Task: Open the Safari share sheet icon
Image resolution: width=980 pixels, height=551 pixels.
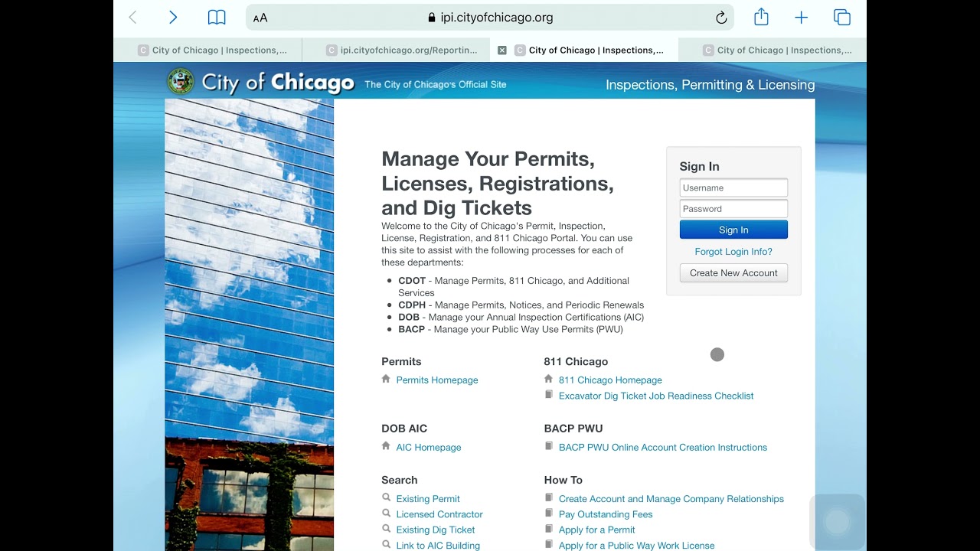Action: 761,17
